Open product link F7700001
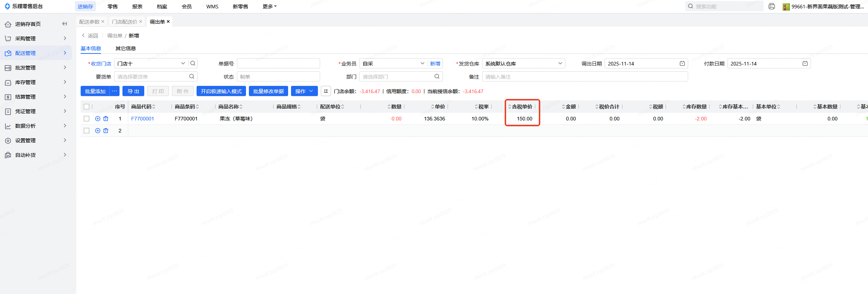 [142, 119]
